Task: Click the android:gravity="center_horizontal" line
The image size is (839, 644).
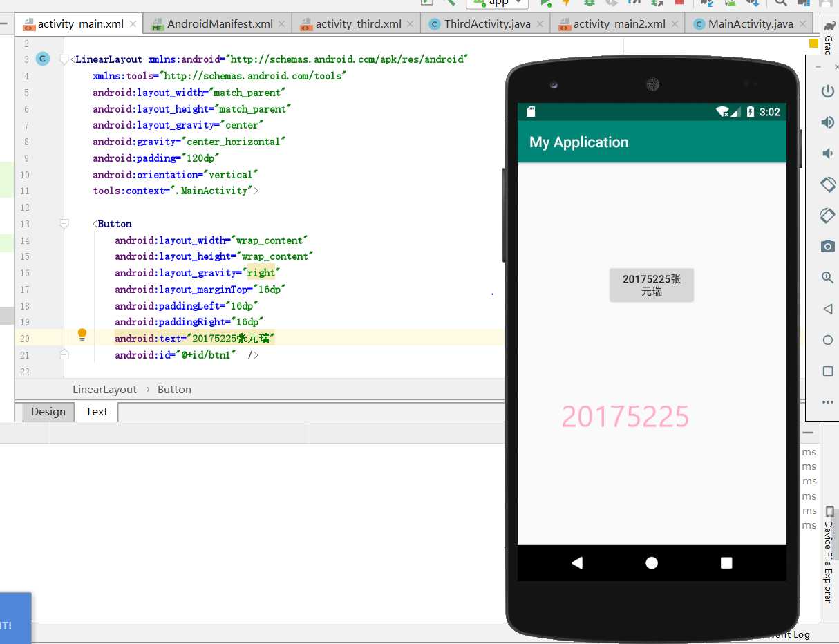Action: [189, 142]
